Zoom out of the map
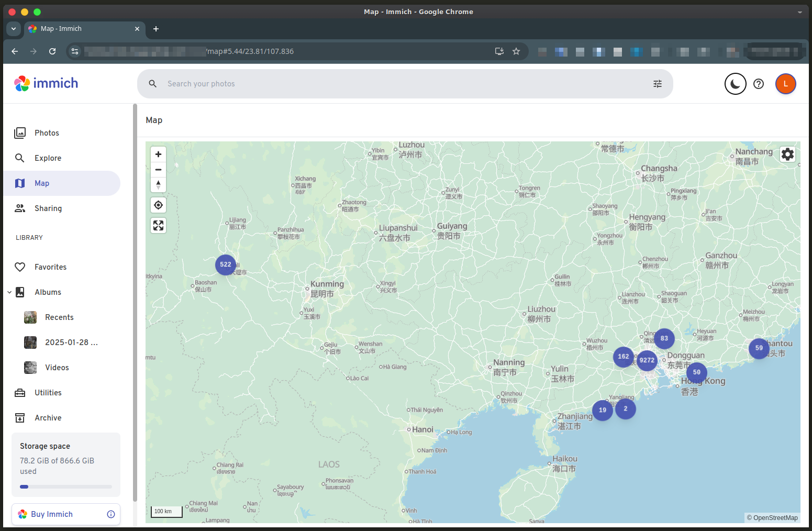This screenshot has height=531, width=812. (x=158, y=170)
